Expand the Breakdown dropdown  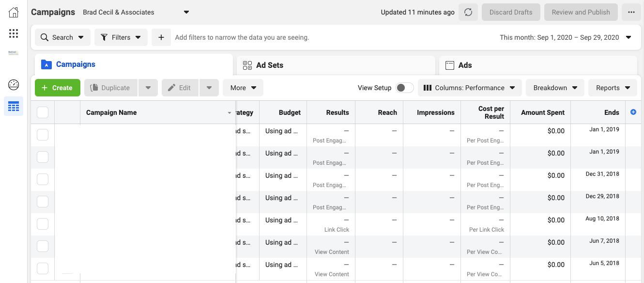coord(555,88)
